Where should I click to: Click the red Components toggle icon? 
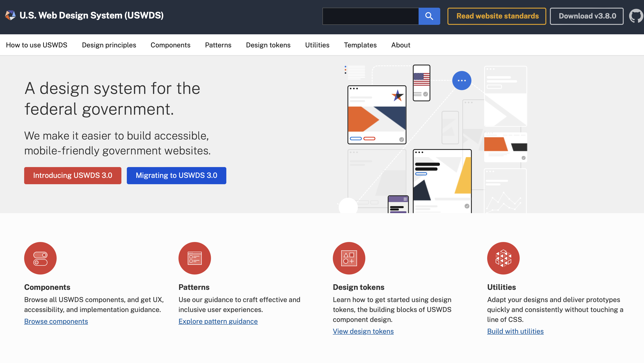click(x=40, y=258)
